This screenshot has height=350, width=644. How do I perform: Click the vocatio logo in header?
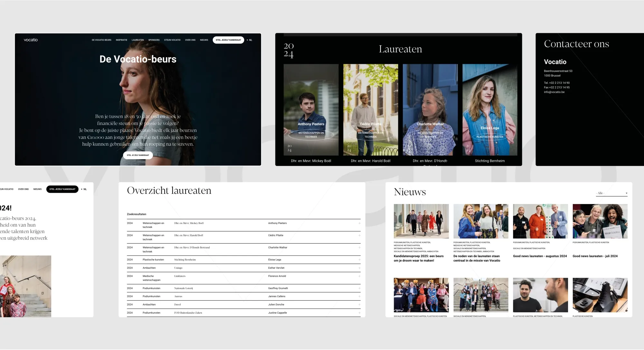tap(31, 40)
